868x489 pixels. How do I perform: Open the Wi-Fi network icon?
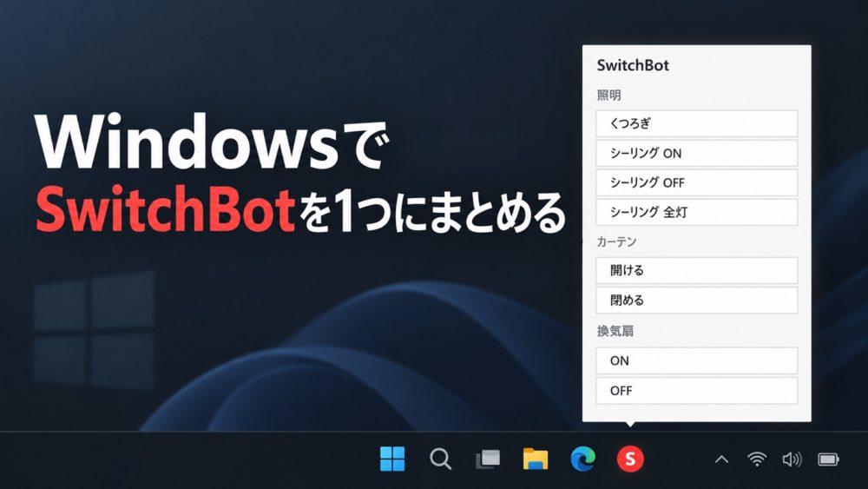(757, 459)
